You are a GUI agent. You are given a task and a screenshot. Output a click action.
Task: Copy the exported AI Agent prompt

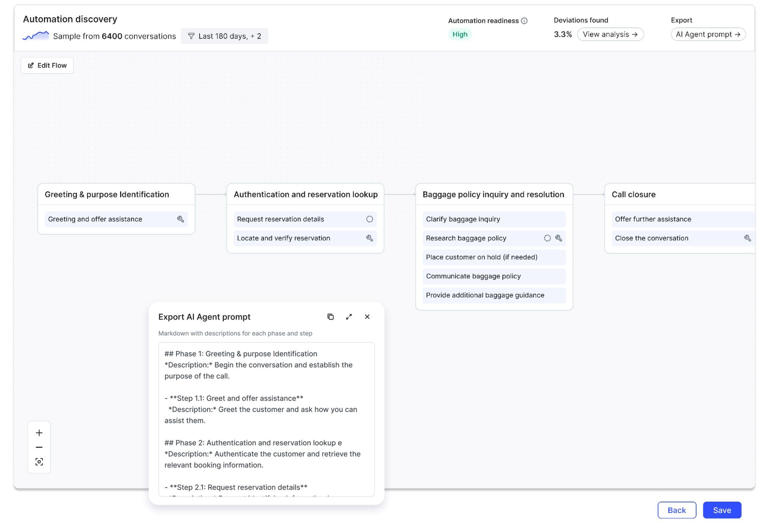click(x=330, y=317)
